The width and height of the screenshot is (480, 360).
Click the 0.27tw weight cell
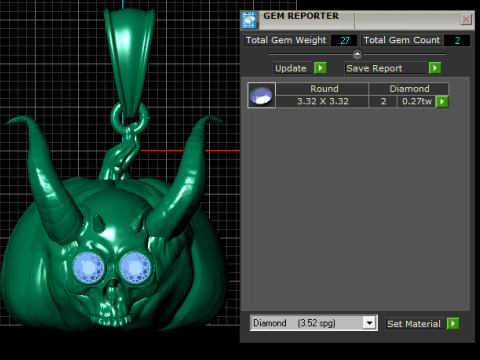tap(417, 101)
